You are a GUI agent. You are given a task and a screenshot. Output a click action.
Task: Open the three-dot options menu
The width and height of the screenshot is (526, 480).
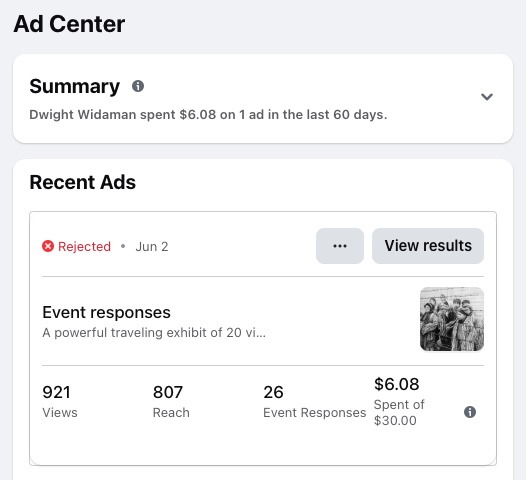[340, 246]
